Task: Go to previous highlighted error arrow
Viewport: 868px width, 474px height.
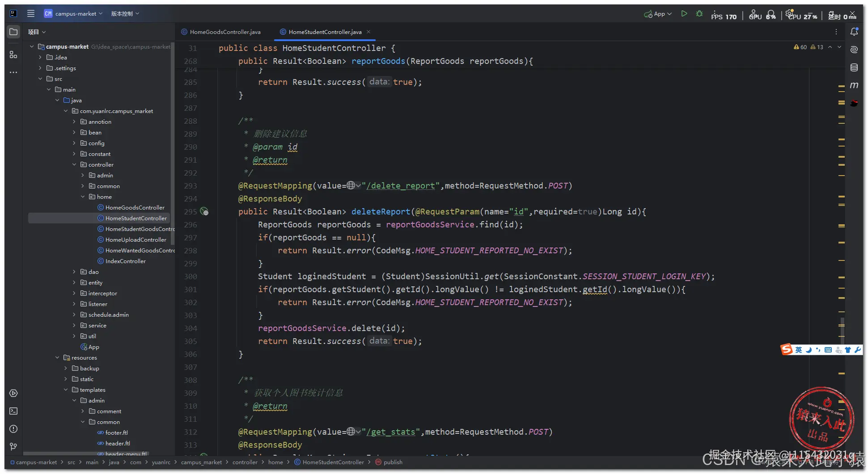Action: coord(830,47)
